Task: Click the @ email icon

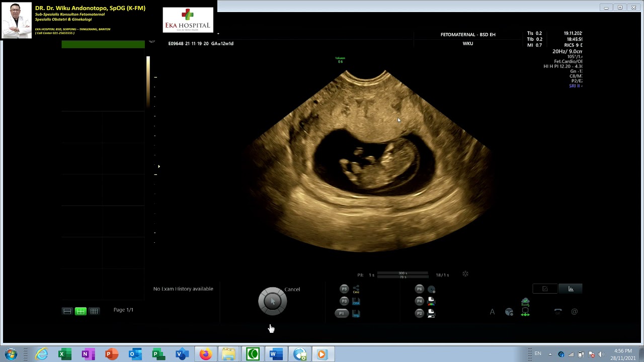Action: pyautogui.click(x=575, y=312)
